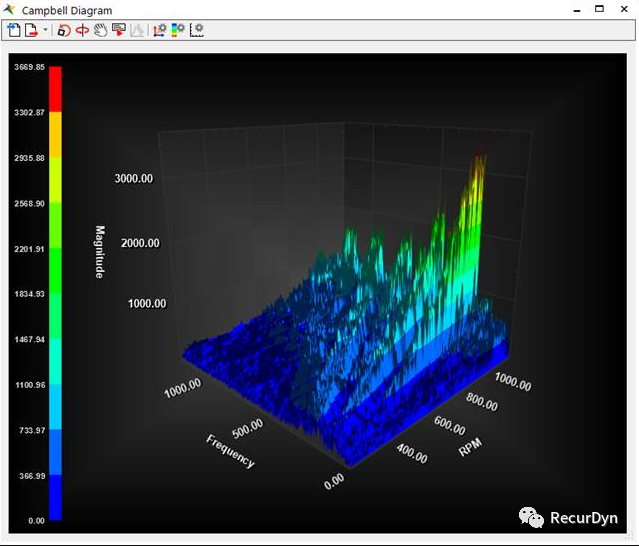
Task: Click the green section of the color legend
Action: [56, 270]
